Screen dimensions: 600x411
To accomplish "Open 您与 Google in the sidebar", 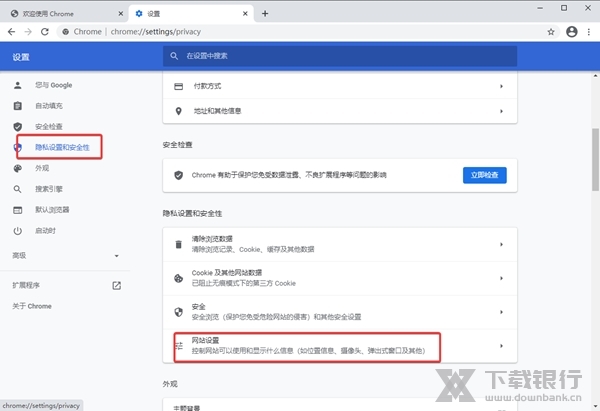I will pyautogui.click(x=54, y=85).
